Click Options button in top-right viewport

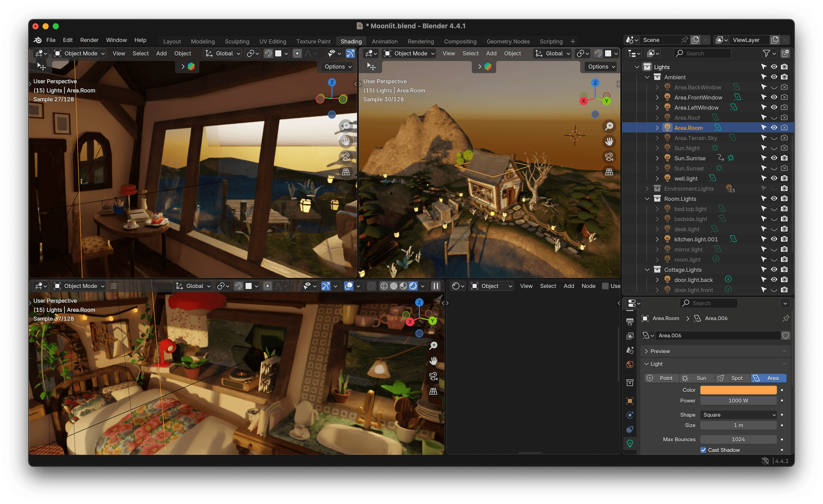pyautogui.click(x=601, y=66)
